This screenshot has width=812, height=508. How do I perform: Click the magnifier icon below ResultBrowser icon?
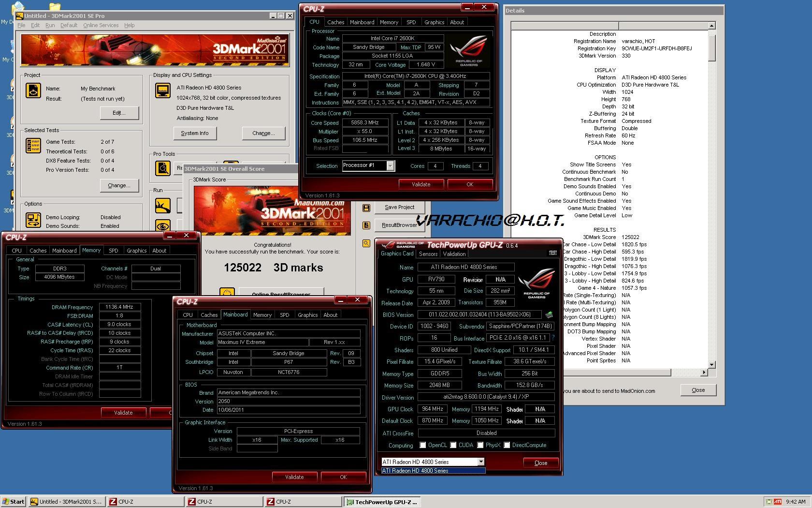click(x=366, y=243)
